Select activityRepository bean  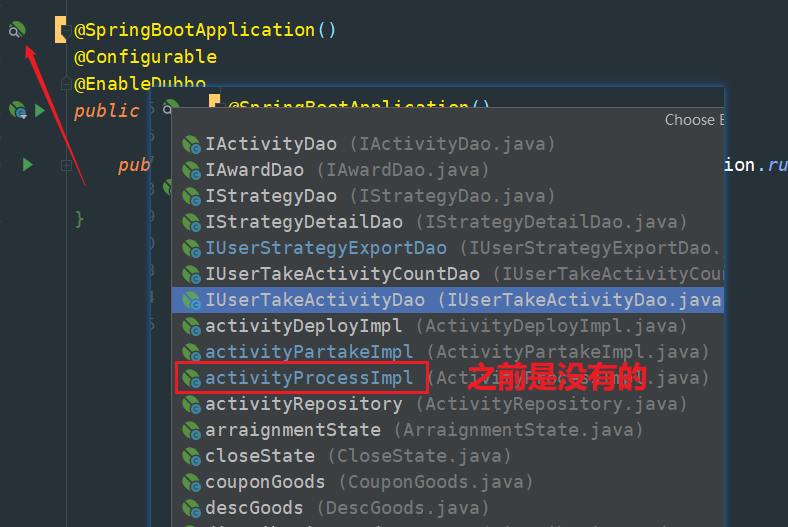pyautogui.click(x=447, y=404)
